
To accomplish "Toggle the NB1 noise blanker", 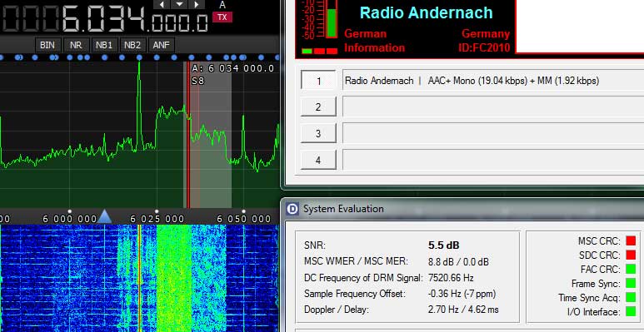I will pyautogui.click(x=104, y=45).
